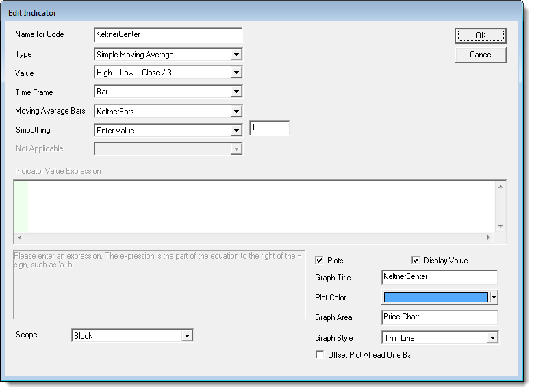
Task: Click the Smoothing value input field
Action: point(269,128)
